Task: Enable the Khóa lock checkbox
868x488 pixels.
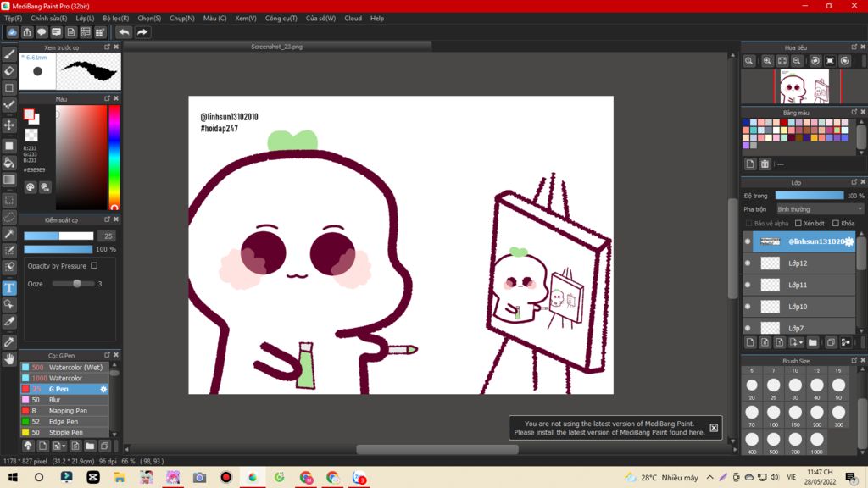Action: (836, 223)
